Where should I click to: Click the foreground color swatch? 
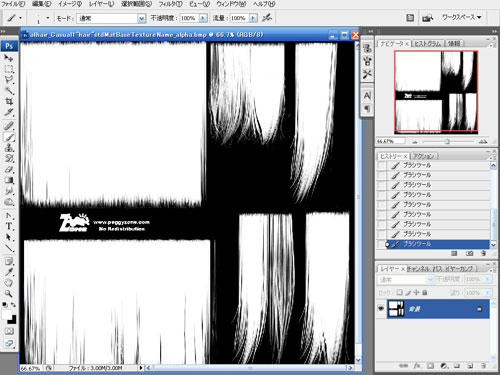[x=7, y=315]
